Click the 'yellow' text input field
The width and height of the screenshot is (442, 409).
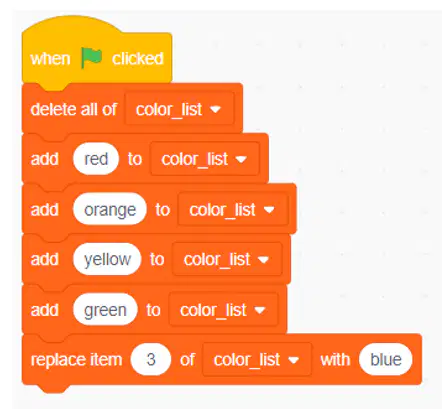pyautogui.click(x=107, y=259)
